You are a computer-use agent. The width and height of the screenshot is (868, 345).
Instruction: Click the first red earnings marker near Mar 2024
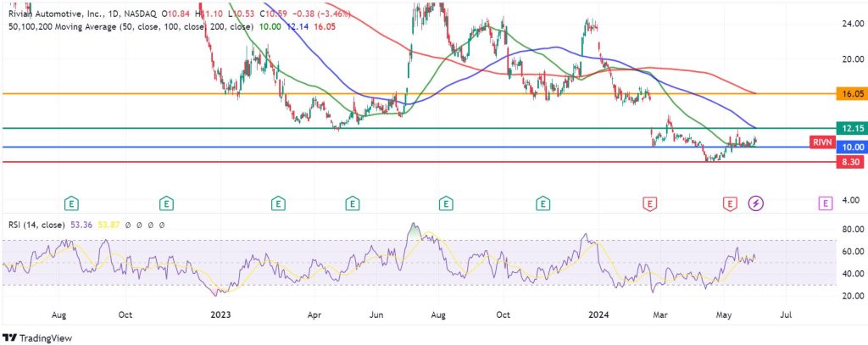pyautogui.click(x=650, y=203)
